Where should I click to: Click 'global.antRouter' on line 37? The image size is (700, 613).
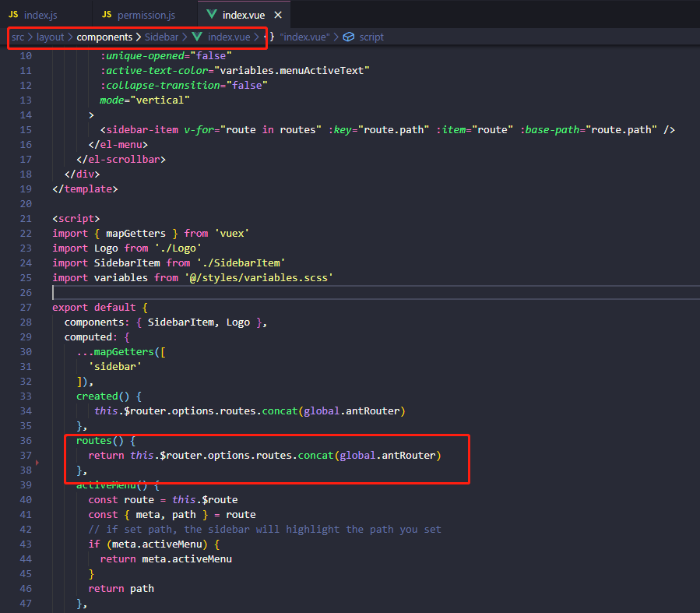click(388, 456)
